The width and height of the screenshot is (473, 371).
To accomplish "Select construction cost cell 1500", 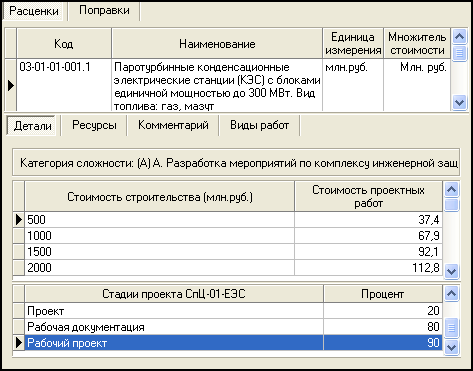I will [x=160, y=252].
